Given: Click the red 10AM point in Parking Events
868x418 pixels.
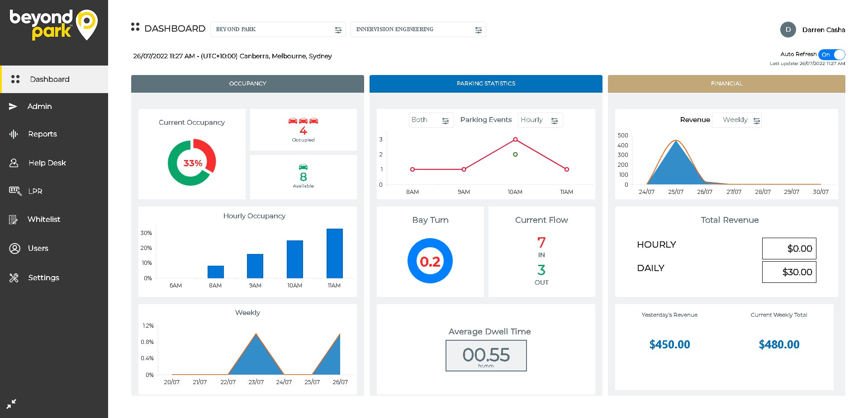Looking at the screenshot, I should tap(515, 140).
